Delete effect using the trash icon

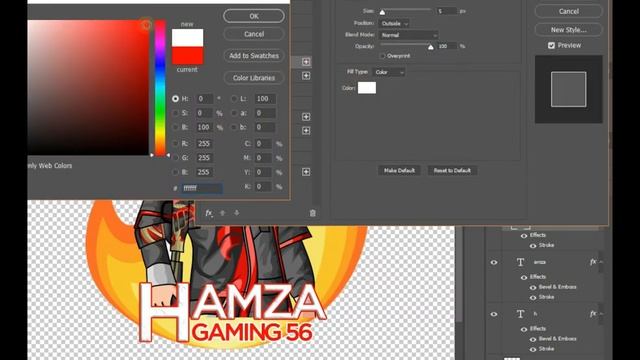tap(312, 213)
